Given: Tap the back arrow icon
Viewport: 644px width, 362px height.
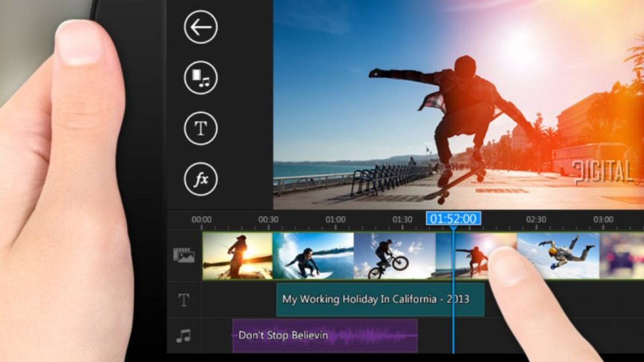Looking at the screenshot, I should 201,27.
